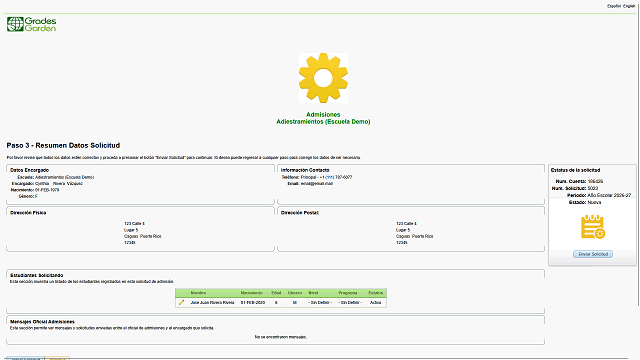The height and width of the screenshot is (360, 640).
Task: Click Encargado name Cynthia Rivera Vázquez
Action: [x=59, y=184]
